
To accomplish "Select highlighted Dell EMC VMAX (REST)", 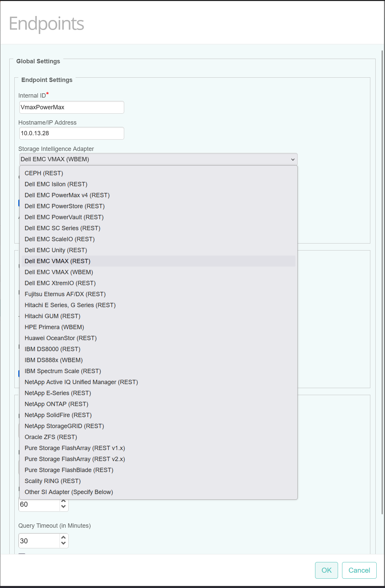I will click(159, 261).
